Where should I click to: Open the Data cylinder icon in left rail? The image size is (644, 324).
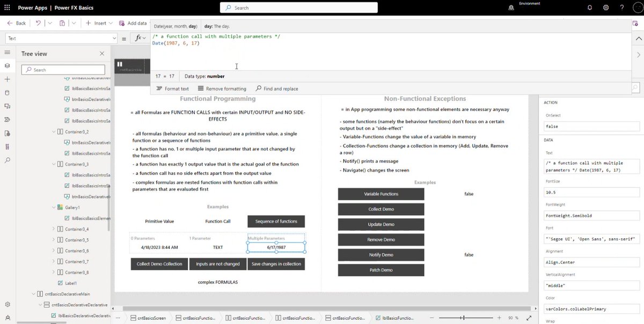click(x=8, y=92)
